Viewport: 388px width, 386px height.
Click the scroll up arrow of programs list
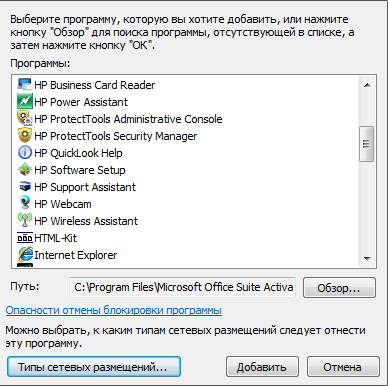(x=367, y=85)
